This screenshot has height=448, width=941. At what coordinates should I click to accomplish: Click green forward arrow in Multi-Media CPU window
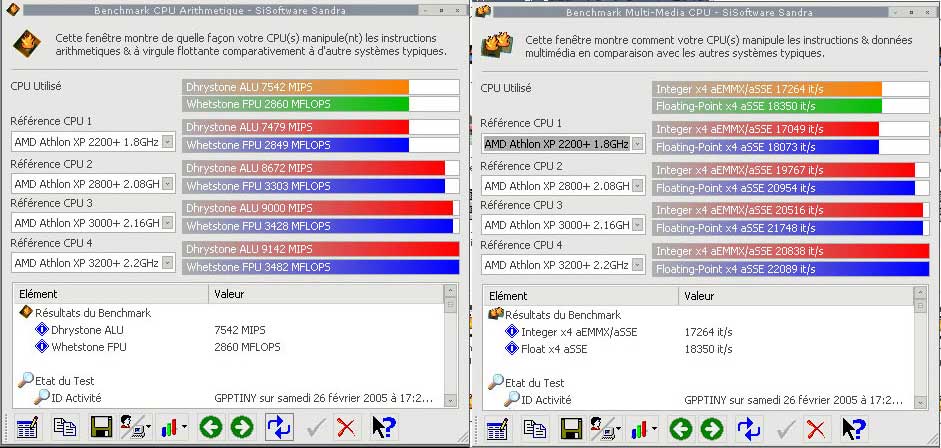[712, 429]
